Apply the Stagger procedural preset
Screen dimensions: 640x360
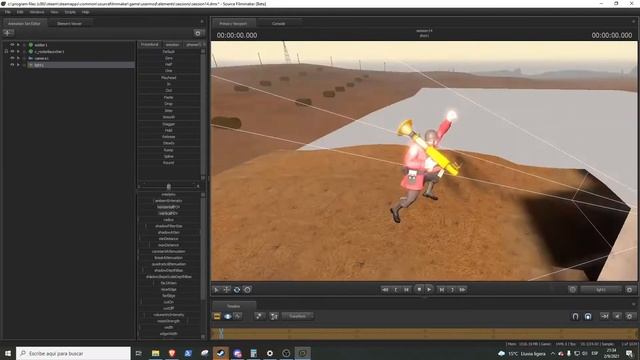[x=169, y=124]
